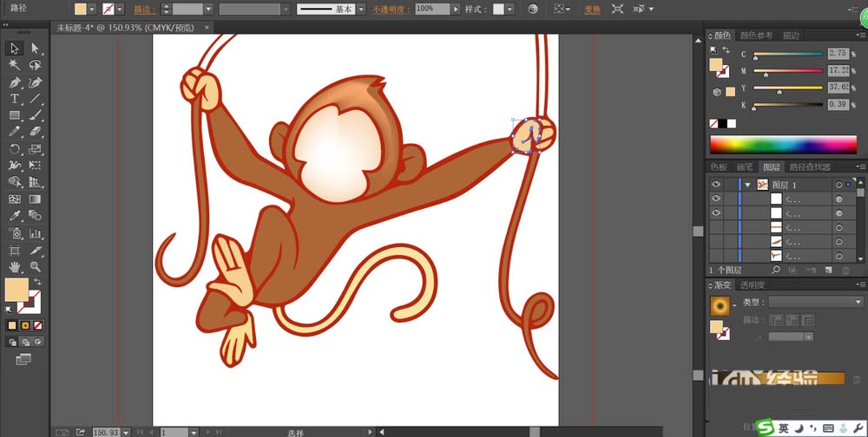Viewport: 868px width, 437px height.
Task: Switch to the 路径查找器 tab
Action: point(809,166)
